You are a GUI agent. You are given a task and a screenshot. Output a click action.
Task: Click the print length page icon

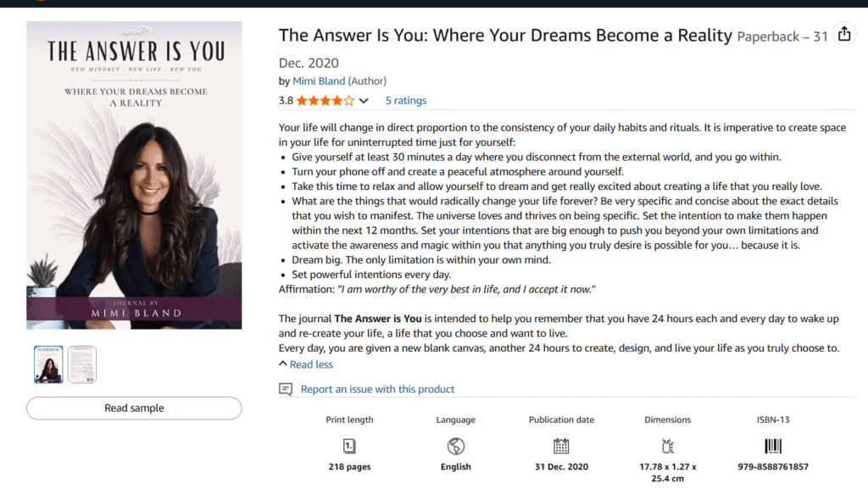coord(349,446)
